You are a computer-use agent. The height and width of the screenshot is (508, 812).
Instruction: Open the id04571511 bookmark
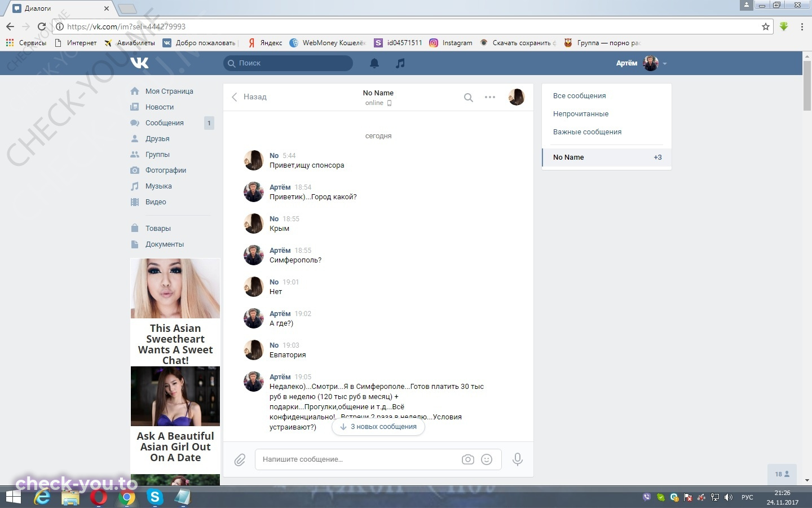click(398, 43)
